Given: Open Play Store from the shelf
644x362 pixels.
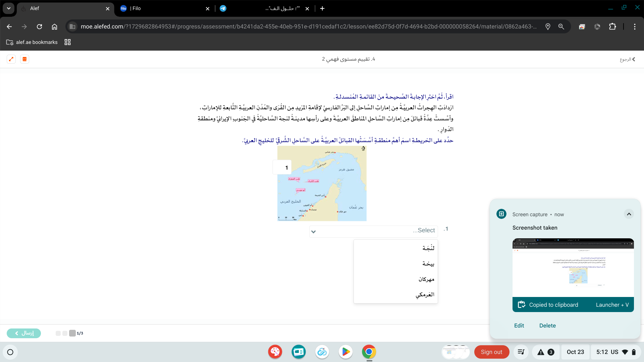Looking at the screenshot, I should coord(345,352).
